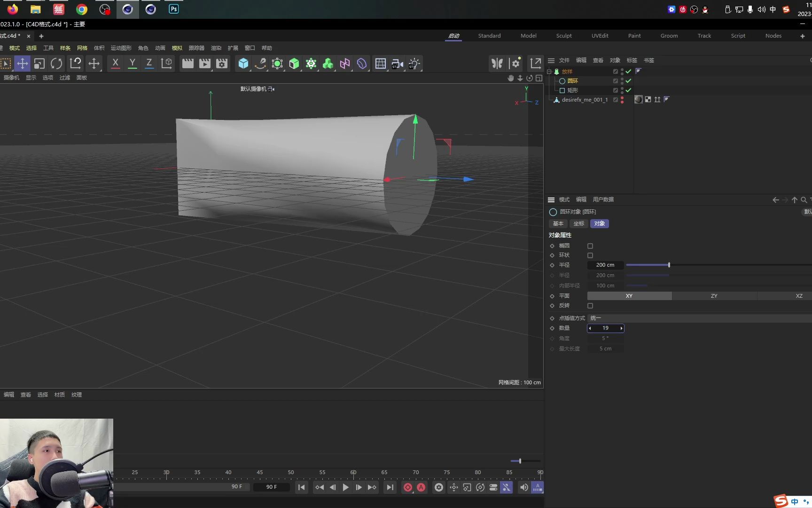This screenshot has height=508, width=812.
Task: Open the 坐标 attribute tab
Action: [x=578, y=223]
